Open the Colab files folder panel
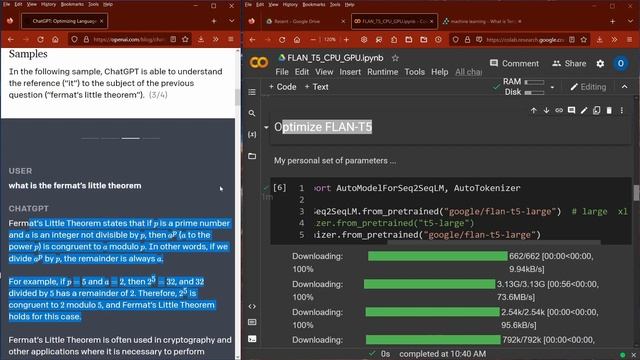 [252, 156]
